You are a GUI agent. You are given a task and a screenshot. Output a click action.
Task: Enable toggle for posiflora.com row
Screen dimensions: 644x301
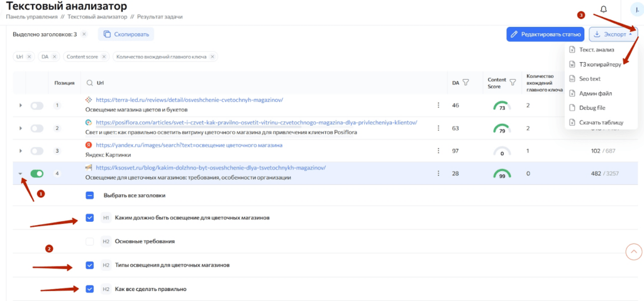(x=37, y=128)
